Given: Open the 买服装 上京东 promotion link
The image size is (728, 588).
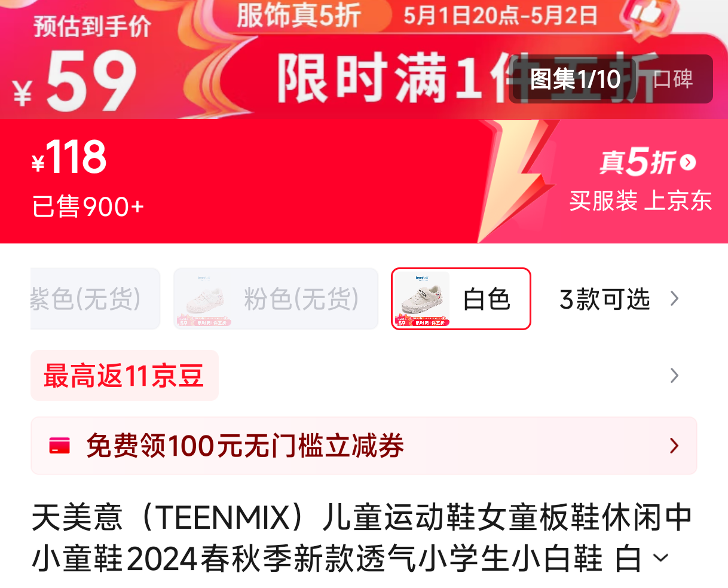Looking at the screenshot, I should (x=640, y=201).
